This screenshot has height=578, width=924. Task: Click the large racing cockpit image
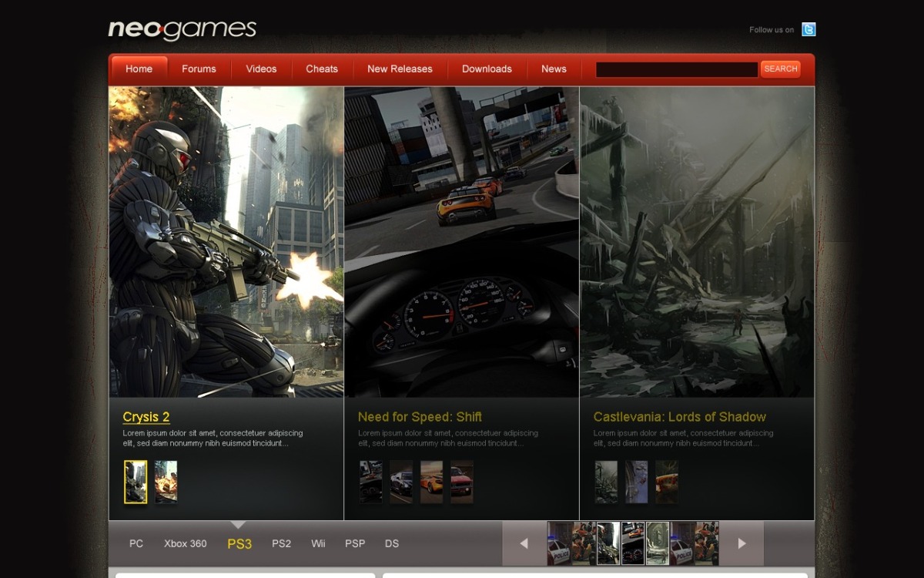pos(462,242)
